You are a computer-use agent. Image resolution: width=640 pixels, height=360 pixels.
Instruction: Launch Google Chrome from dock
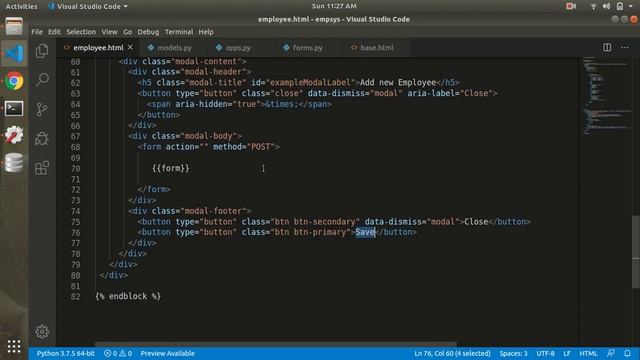[14, 81]
